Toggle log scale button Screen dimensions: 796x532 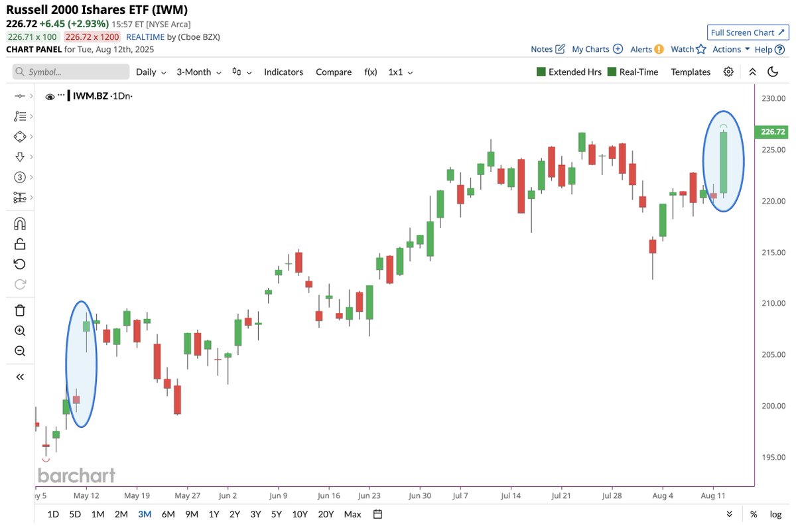click(775, 514)
